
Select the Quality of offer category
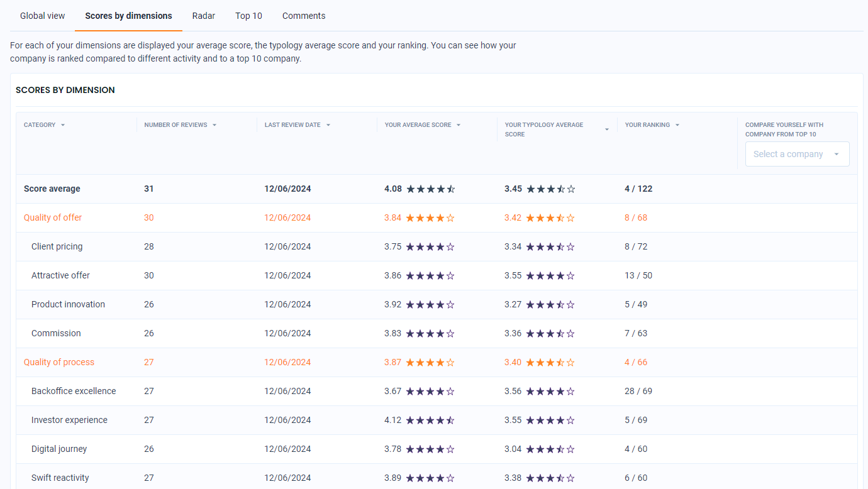(x=53, y=217)
